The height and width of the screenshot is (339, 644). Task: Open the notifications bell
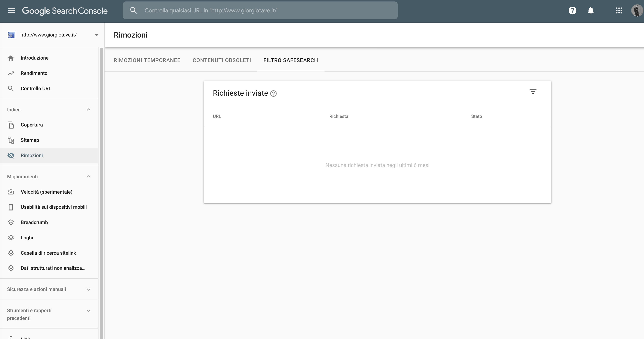click(x=591, y=10)
